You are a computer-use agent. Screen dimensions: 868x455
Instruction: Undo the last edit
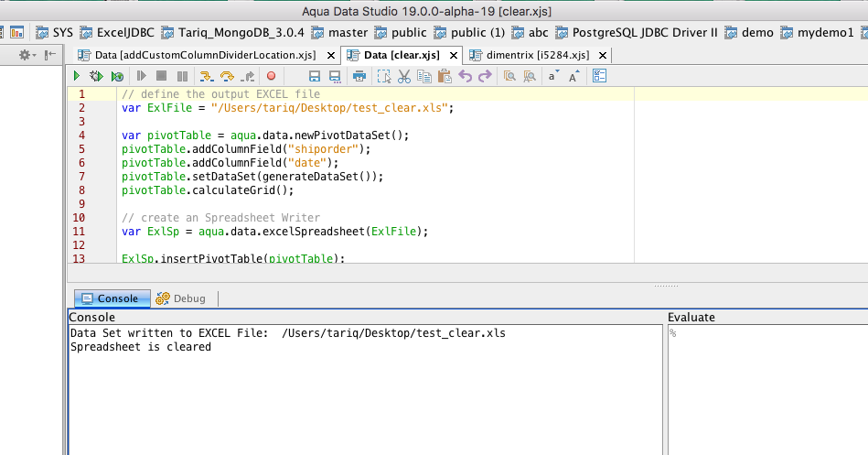pyautogui.click(x=465, y=77)
